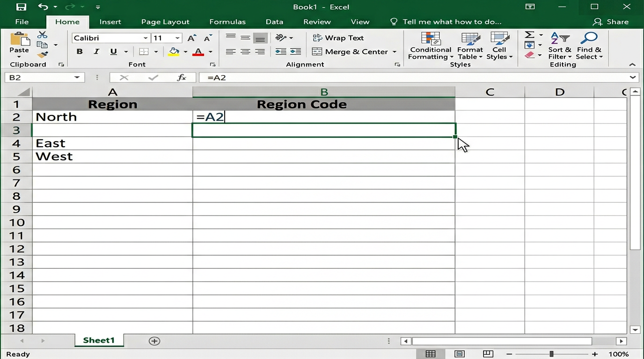Image resolution: width=644 pixels, height=359 pixels.
Task: Click the Increase Font Size icon
Action: tap(191, 38)
